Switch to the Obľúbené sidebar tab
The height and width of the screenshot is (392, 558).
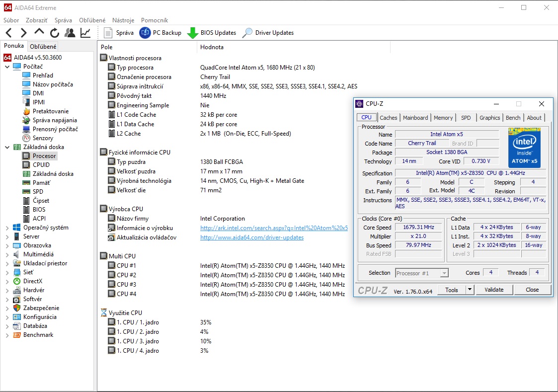click(x=43, y=47)
